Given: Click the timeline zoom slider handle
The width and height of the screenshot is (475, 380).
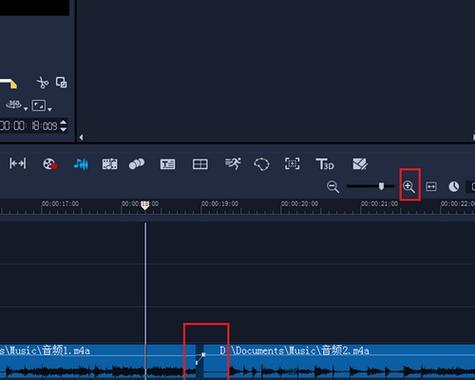Looking at the screenshot, I should tap(381, 186).
